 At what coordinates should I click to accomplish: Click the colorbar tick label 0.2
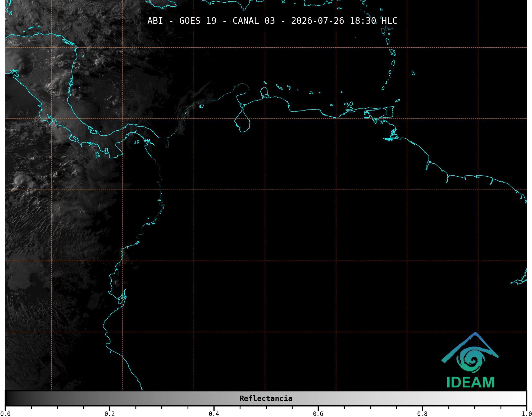(110, 414)
